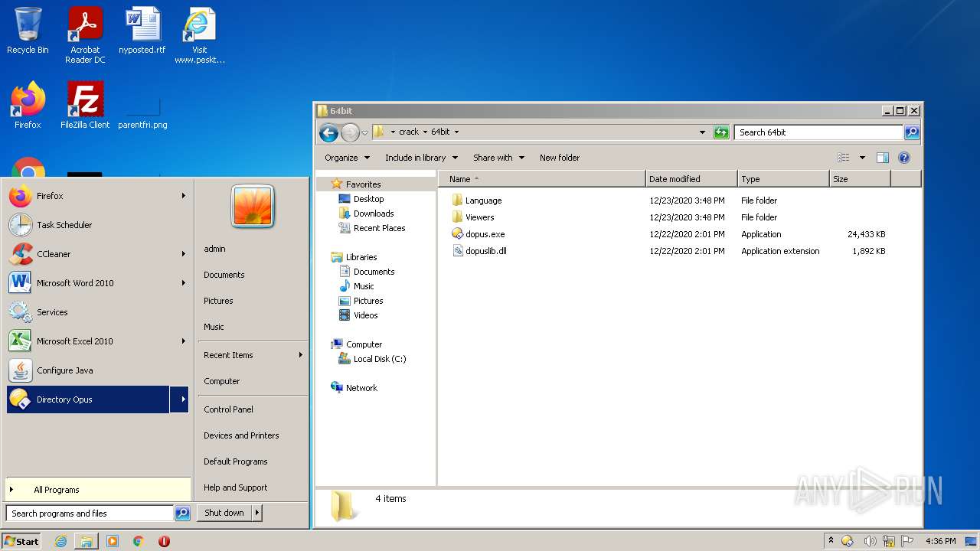Image resolution: width=980 pixels, height=551 pixels.
Task: Toggle the preview pane button
Action: [x=883, y=158]
